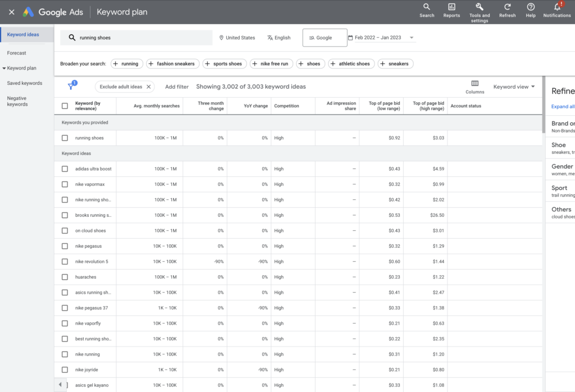Add the nike free run suggestion plus icon
The height and width of the screenshot is (392, 575).
(x=254, y=64)
